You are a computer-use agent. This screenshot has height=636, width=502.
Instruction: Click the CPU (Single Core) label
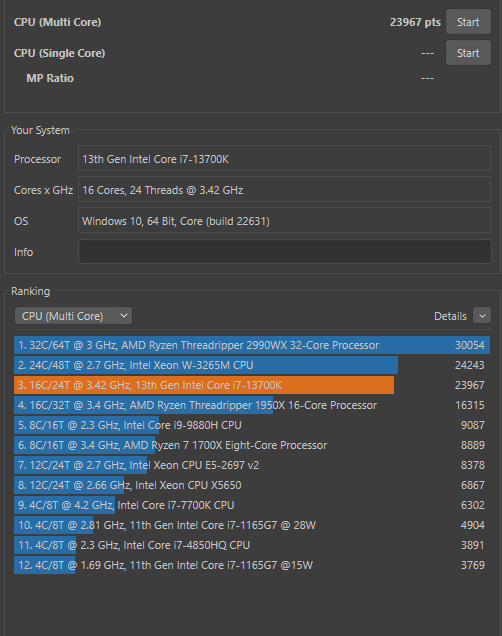click(60, 53)
